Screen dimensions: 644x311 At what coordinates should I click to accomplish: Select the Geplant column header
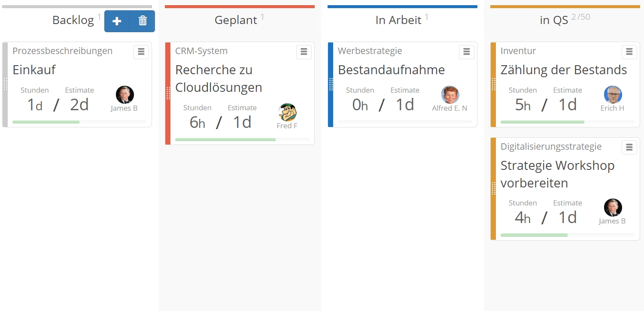tap(236, 20)
